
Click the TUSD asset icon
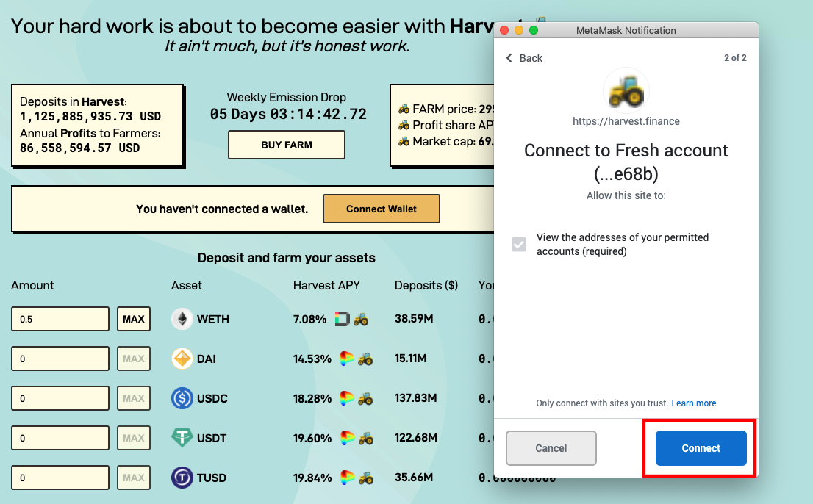[x=182, y=478]
